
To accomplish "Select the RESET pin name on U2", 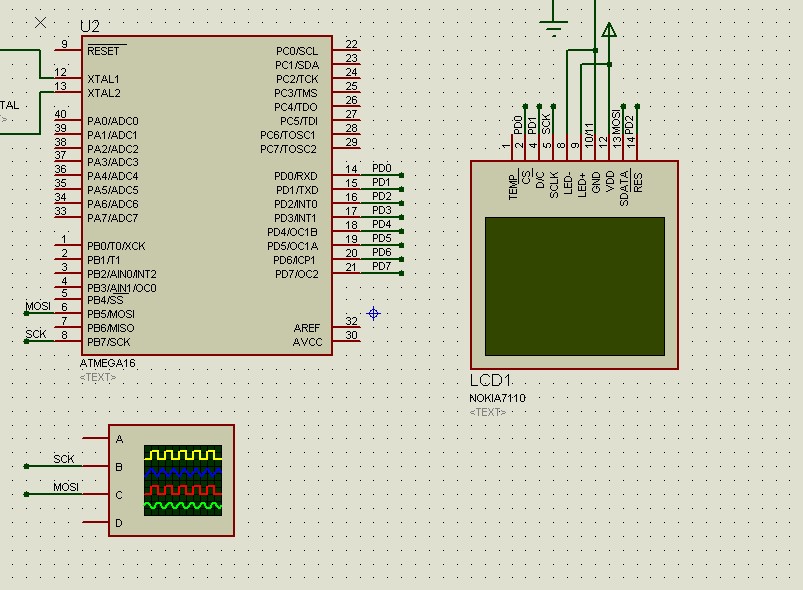I will [x=103, y=51].
